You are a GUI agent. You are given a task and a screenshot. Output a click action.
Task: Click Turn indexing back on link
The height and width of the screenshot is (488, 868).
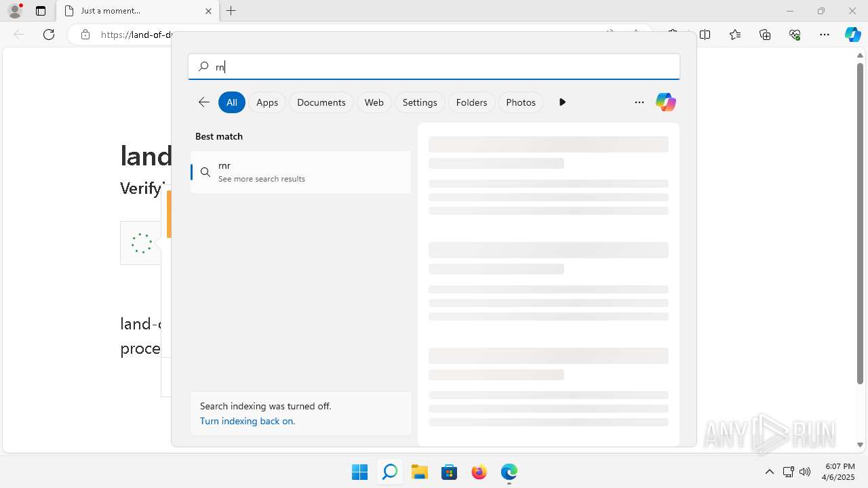pos(248,421)
